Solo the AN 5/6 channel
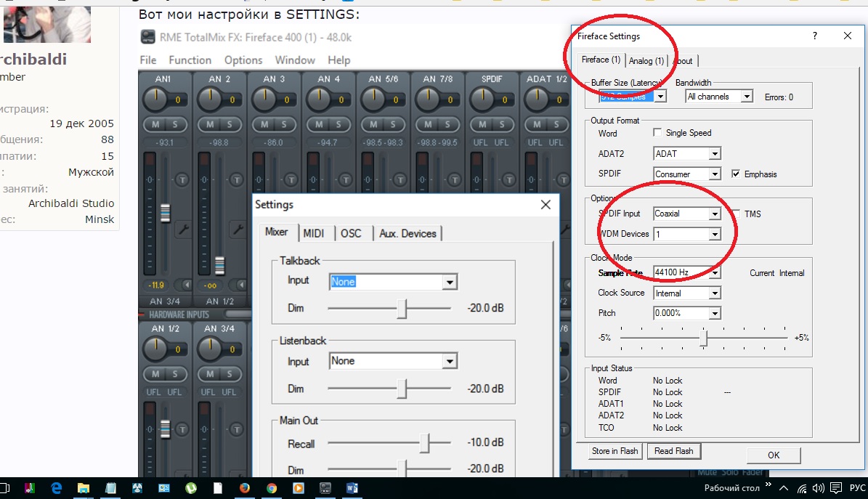 point(393,125)
